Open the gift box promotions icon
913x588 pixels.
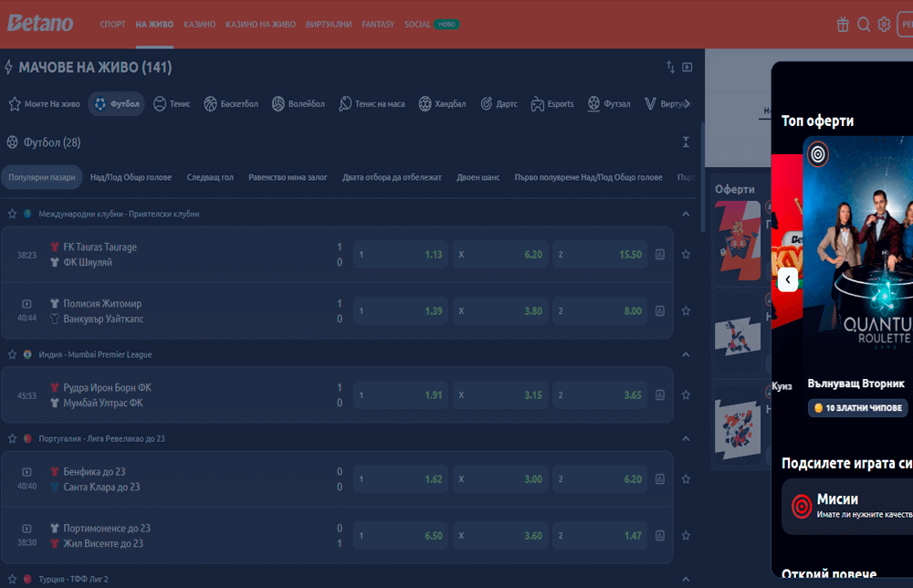coord(843,25)
